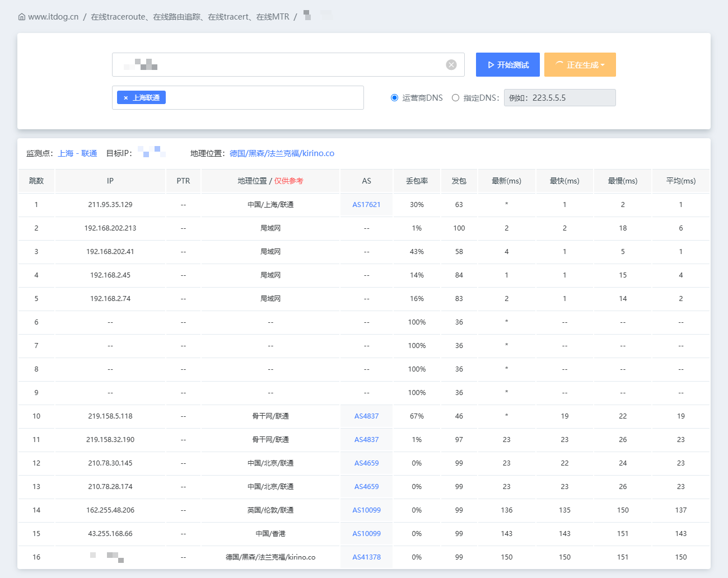Click the 丢包率 column header
The width and height of the screenshot is (728, 578).
417,181
